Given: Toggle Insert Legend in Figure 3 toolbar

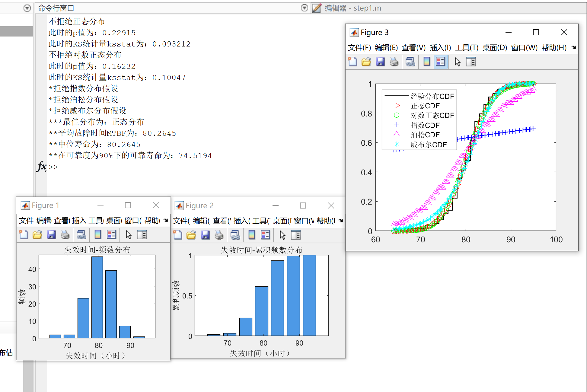Looking at the screenshot, I should tap(441, 62).
